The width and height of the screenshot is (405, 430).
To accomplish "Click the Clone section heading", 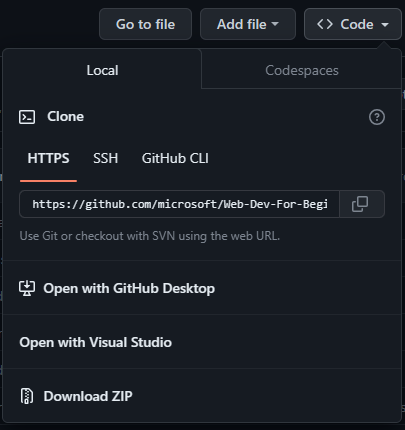I will click(65, 117).
